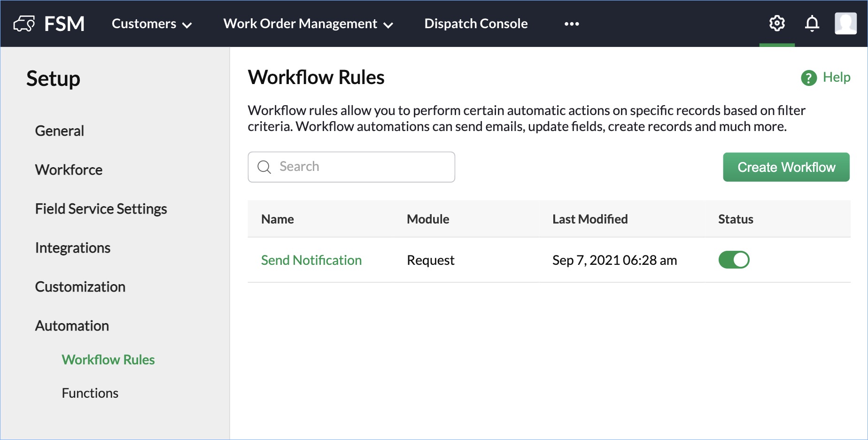This screenshot has width=868, height=440.
Task: Click the green Help question mark icon
Action: (808, 78)
